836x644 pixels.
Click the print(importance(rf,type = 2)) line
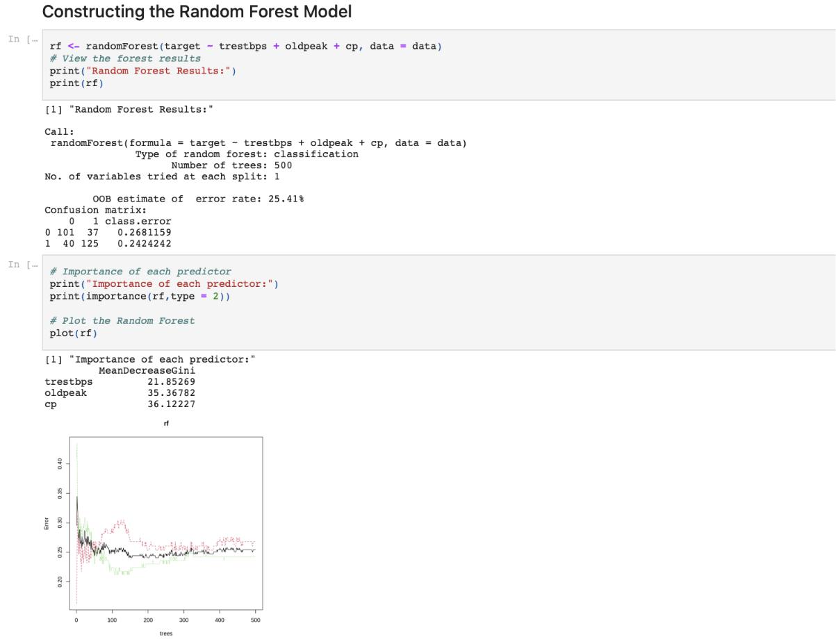point(140,297)
